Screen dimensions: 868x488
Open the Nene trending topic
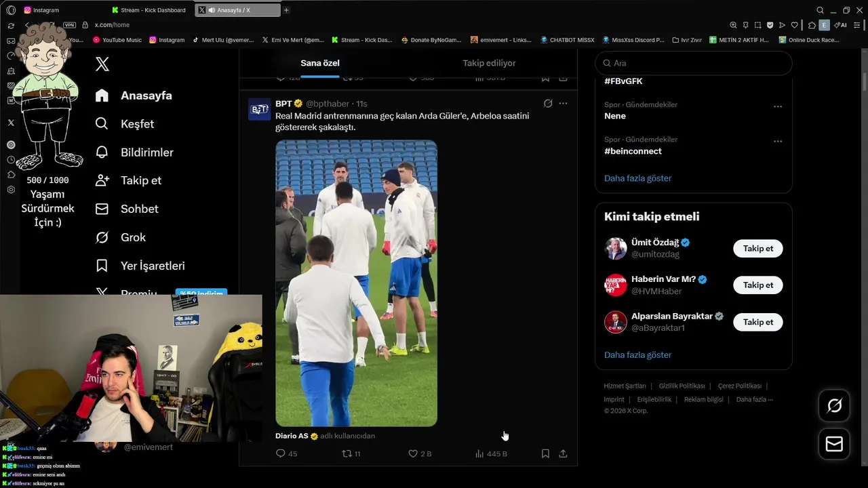click(x=615, y=116)
